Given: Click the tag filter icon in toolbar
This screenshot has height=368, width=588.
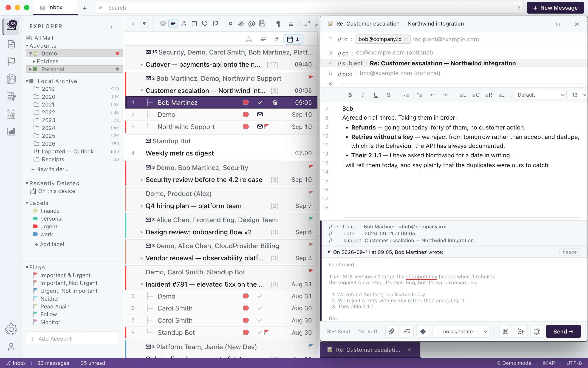Looking at the screenshot, I should pyautogui.click(x=205, y=24).
